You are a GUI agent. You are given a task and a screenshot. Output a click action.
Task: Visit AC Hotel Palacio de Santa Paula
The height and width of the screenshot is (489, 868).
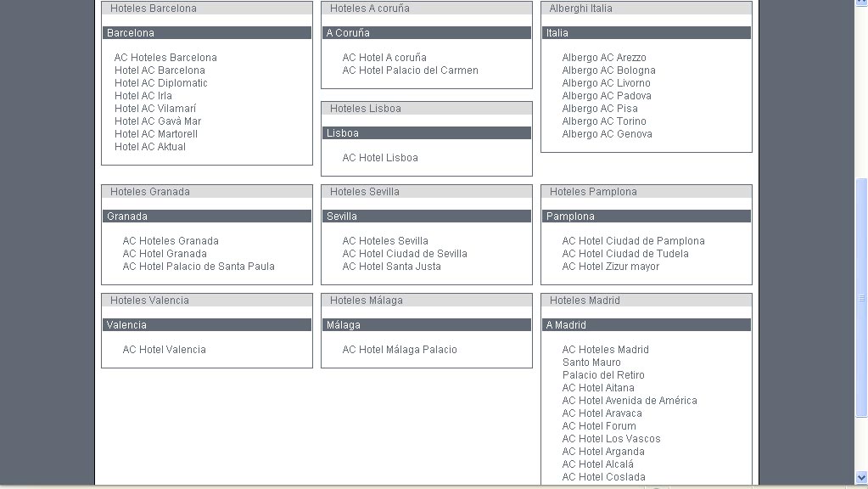click(x=199, y=267)
